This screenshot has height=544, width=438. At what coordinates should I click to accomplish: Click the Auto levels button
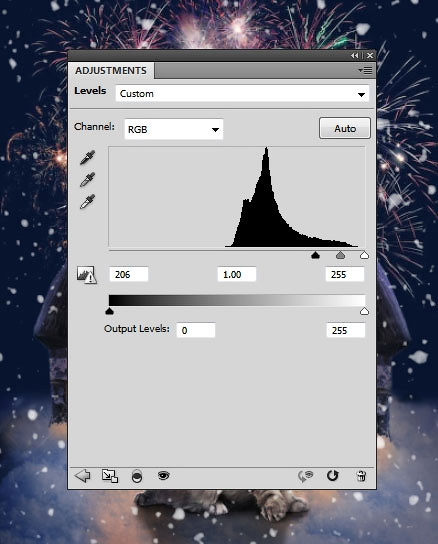[x=345, y=128]
